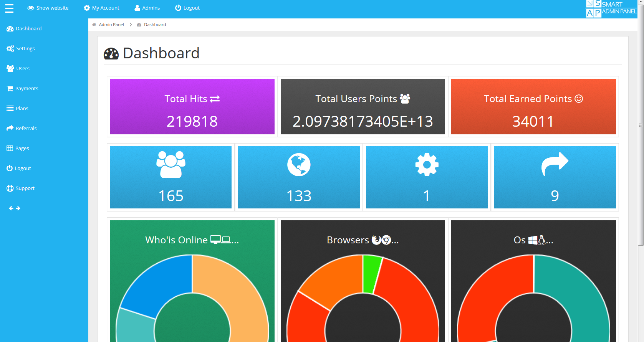This screenshot has height=342, width=644.
Task: Click the Admin Panel breadcrumb link
Action: pos(111,25)
